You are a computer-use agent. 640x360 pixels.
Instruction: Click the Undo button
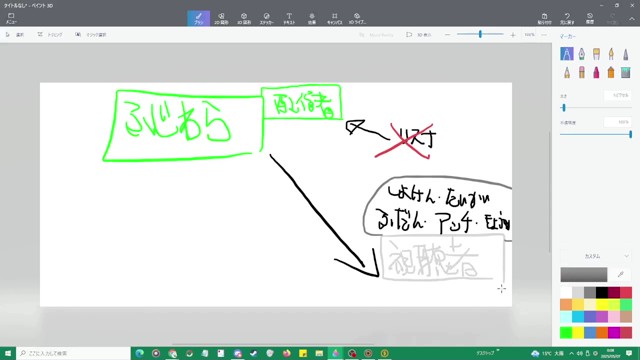[567, 18]
